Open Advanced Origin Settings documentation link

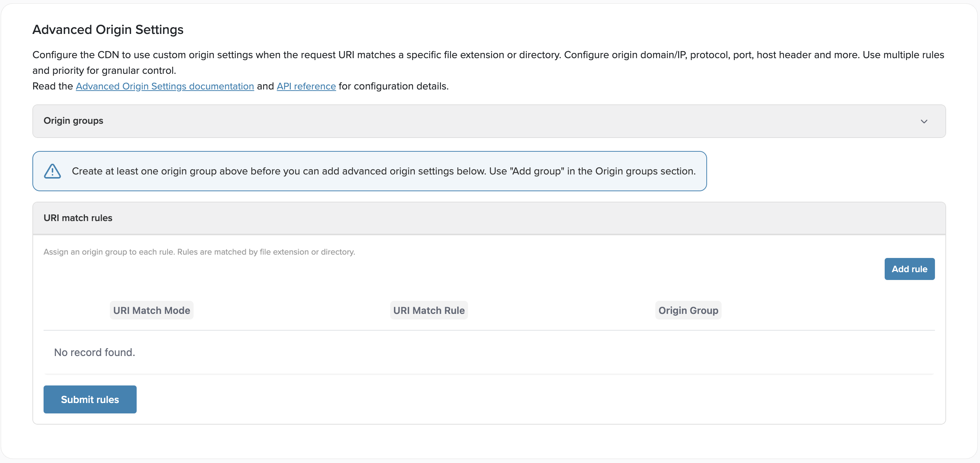coord(165,86)
